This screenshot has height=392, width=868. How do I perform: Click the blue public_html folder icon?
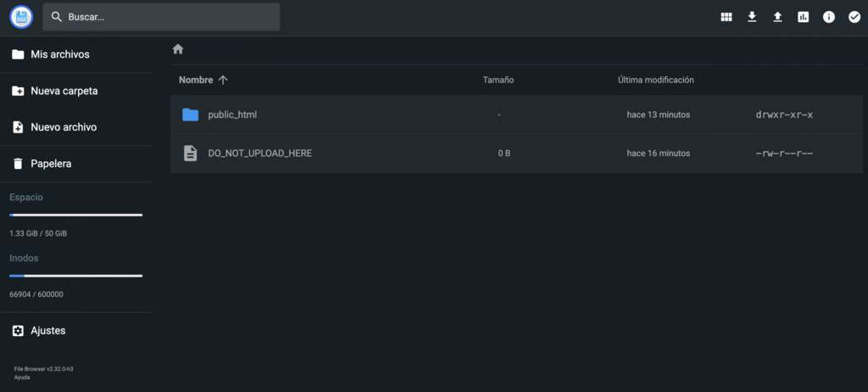(x=191, y=115)
